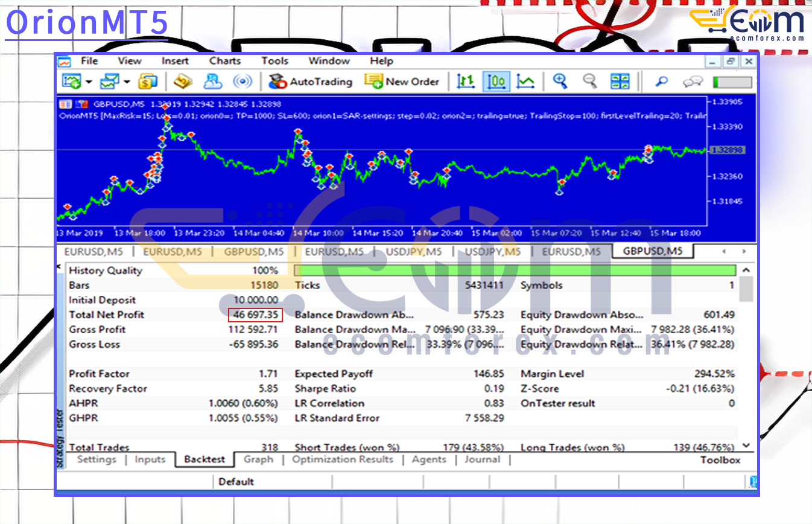Open the Navigator icon
This screenshot has height=524, width=812.
(212, 81)
